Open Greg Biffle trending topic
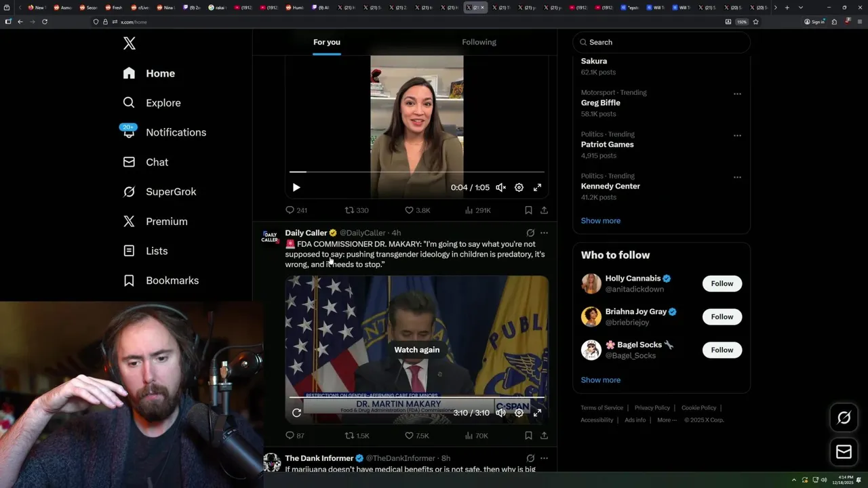The width and height of the screenshot is (868, 488). (601, 103)
